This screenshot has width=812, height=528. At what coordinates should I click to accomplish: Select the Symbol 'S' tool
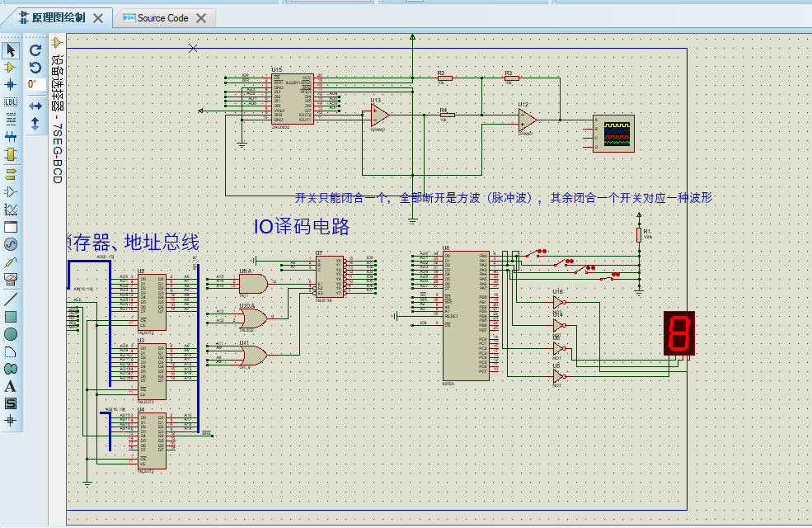(11, 403)
